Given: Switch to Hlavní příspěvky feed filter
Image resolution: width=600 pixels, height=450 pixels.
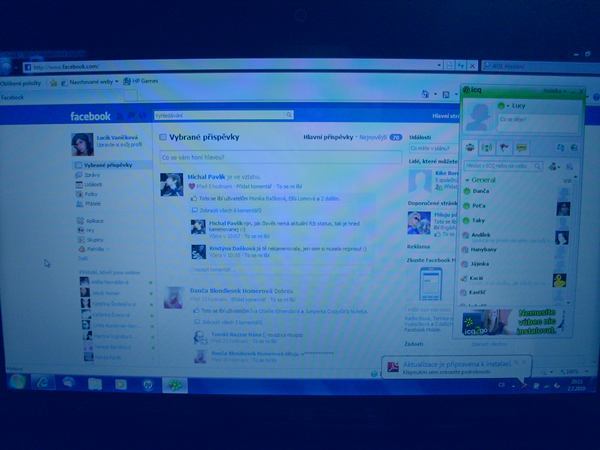Looking at the screenshot, I should [328, 137].
